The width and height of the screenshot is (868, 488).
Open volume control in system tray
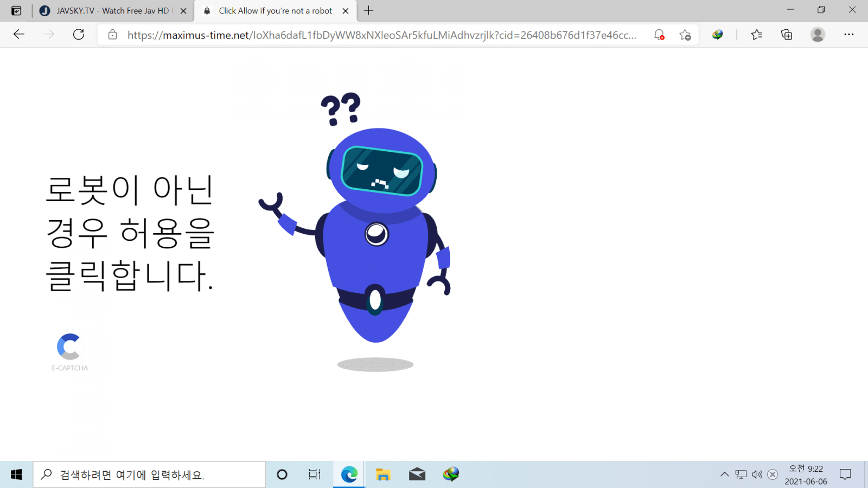pyautogui.click(x=757, y=474)
